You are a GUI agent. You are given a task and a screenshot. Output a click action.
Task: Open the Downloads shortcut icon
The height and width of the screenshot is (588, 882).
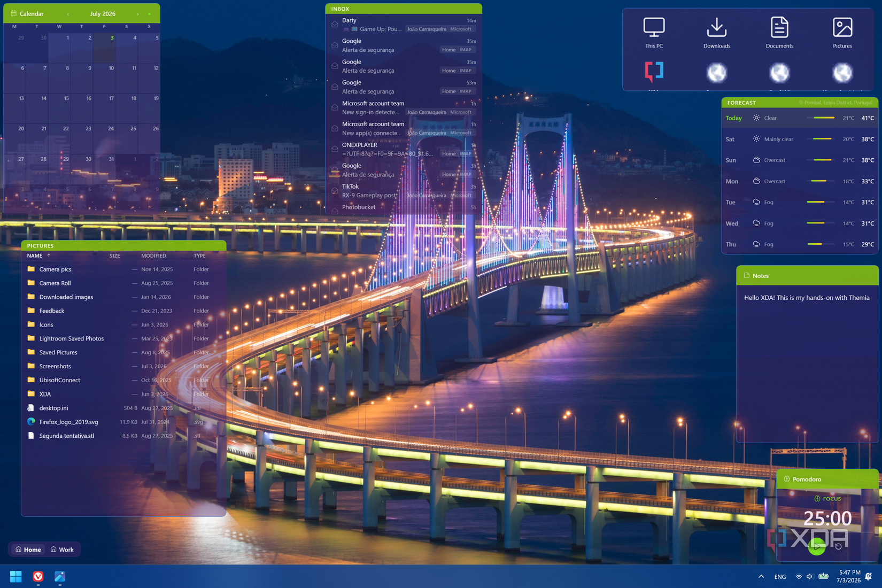click(716, 27)
